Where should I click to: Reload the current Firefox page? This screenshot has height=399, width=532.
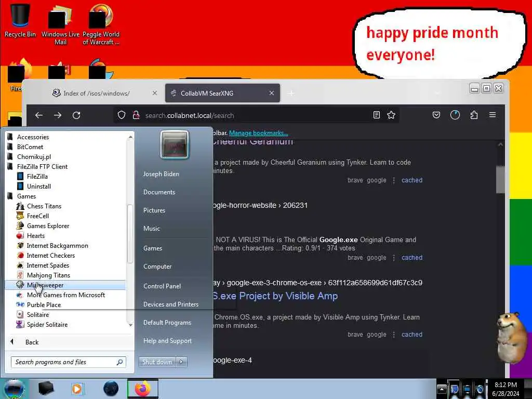pos(76,115)
